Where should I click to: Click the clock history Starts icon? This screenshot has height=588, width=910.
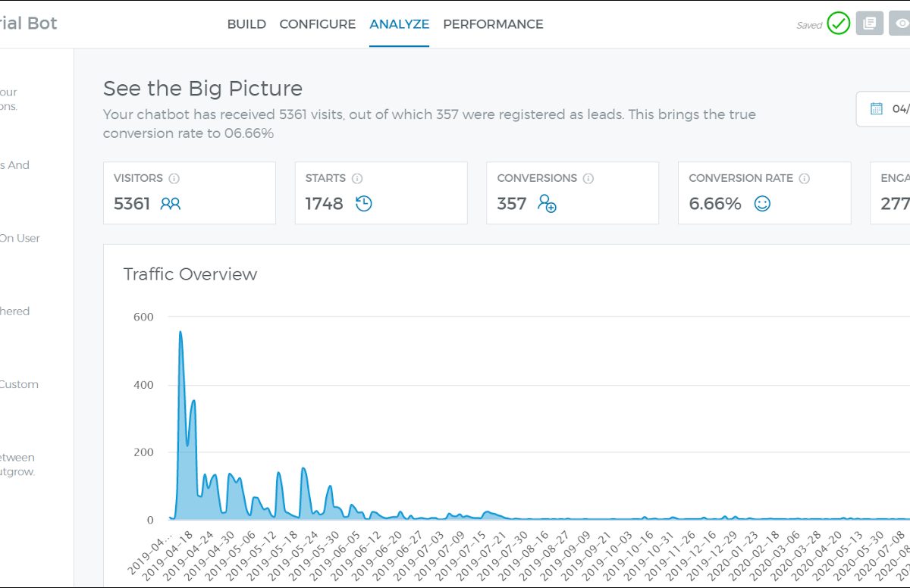(x=364, y=204)
